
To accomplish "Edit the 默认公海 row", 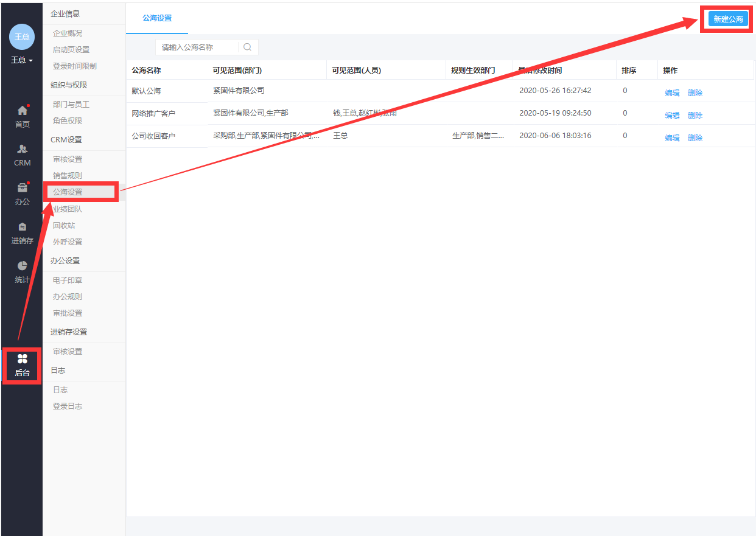I will click(672, 92).
